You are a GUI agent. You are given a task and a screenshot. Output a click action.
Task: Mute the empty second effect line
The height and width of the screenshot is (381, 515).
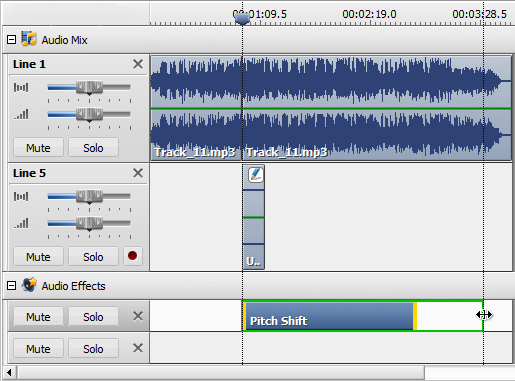[38, 349]
